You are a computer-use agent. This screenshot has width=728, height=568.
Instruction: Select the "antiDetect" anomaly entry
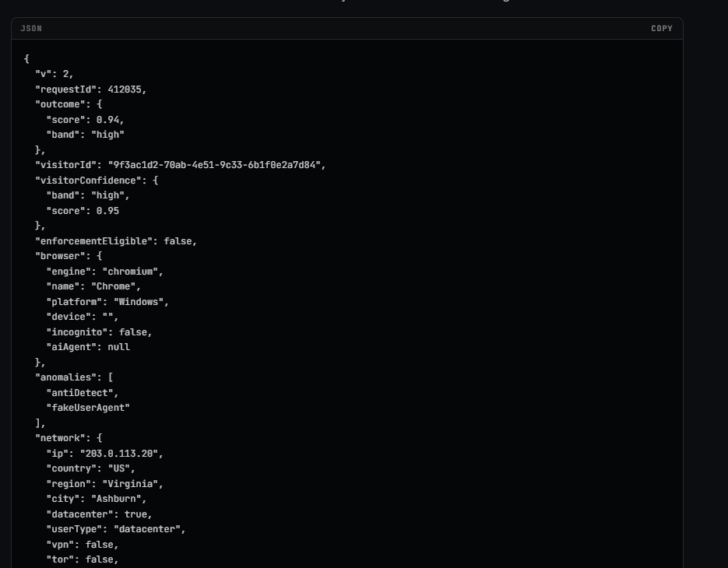click(x=80, y=393)
